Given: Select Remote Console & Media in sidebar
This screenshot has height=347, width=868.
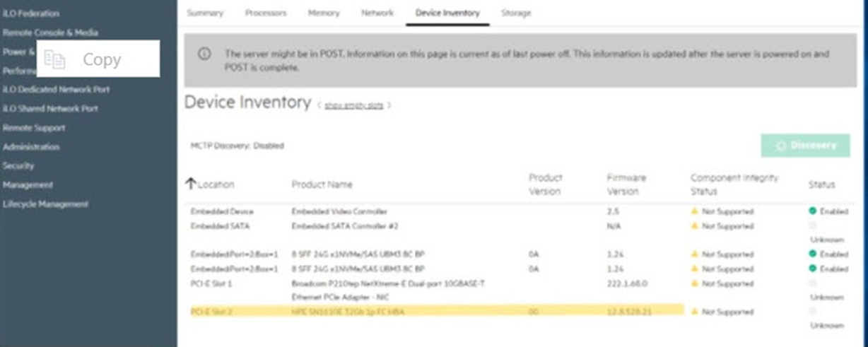Looking at the screenshot, I should click(x=50, y=33).
